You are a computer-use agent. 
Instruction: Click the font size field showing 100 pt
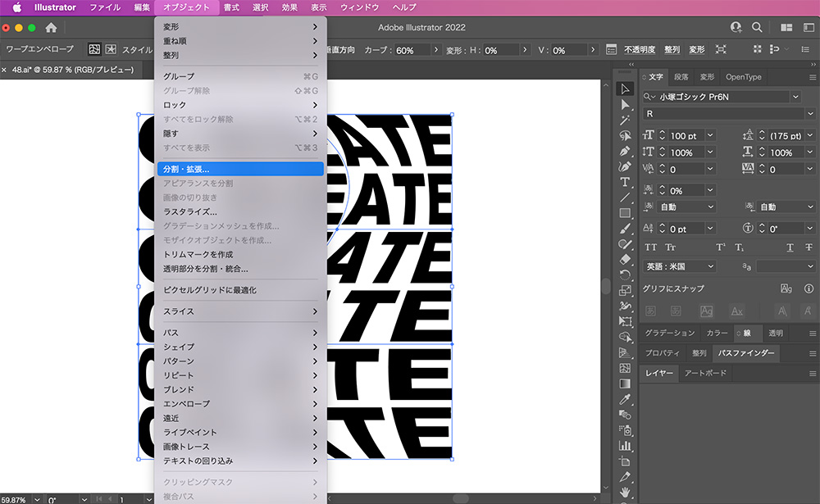click(x=684, y=135)
